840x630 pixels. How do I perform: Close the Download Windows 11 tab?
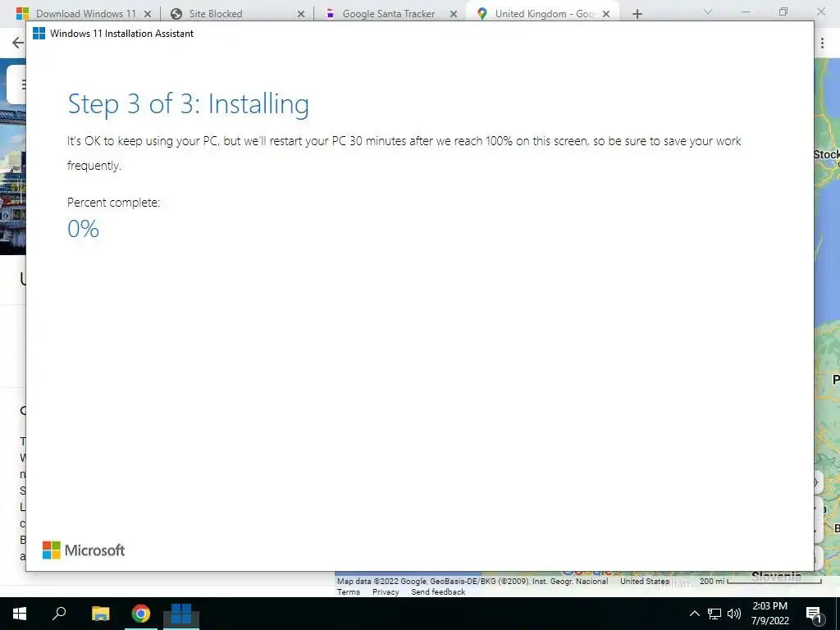[148, 14]
